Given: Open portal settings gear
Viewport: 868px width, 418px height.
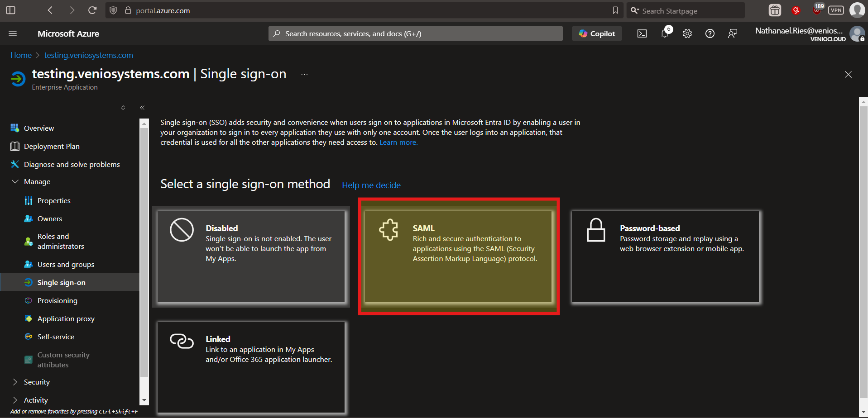Looking at the screenshot, I should 687,33.
